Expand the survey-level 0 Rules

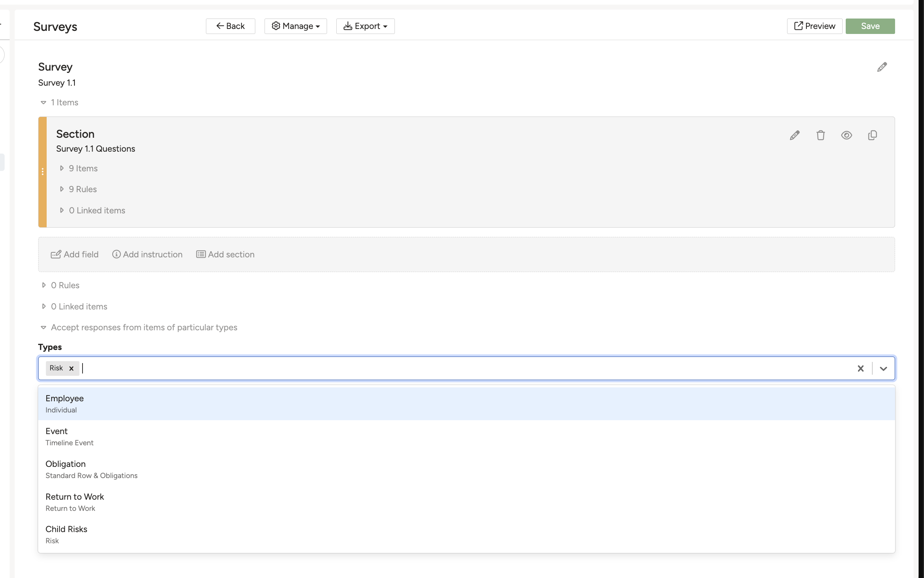tap(60, 286)
